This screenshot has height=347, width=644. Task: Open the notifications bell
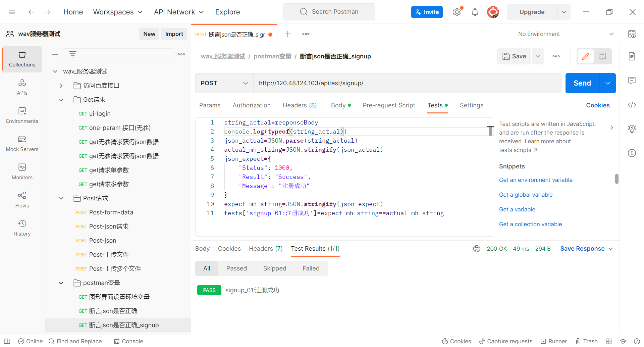pos(475,12)
